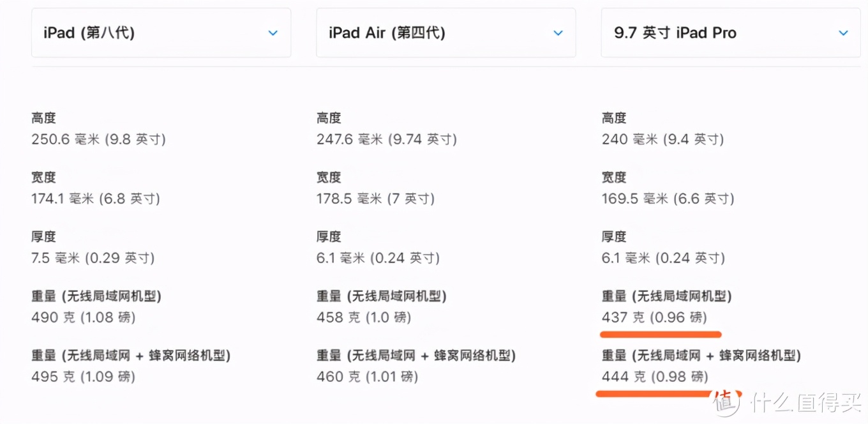Open the 9.7 英寸 iPad Pro selector

pos(730,32)
